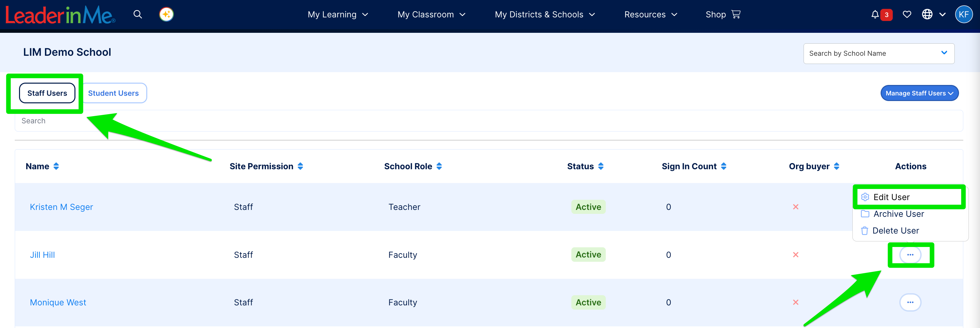980x328 pixels.
Task: Sort by Org buyer arrows
Action: click(836, 166)
